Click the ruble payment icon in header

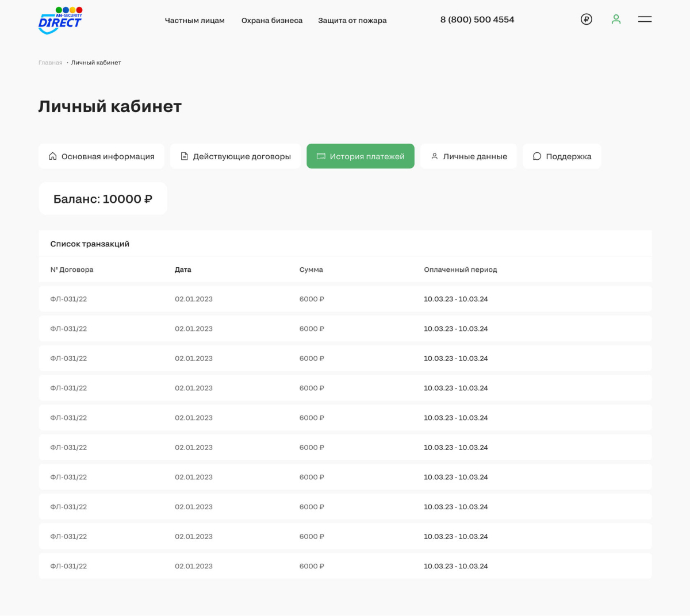pos(586,20)
